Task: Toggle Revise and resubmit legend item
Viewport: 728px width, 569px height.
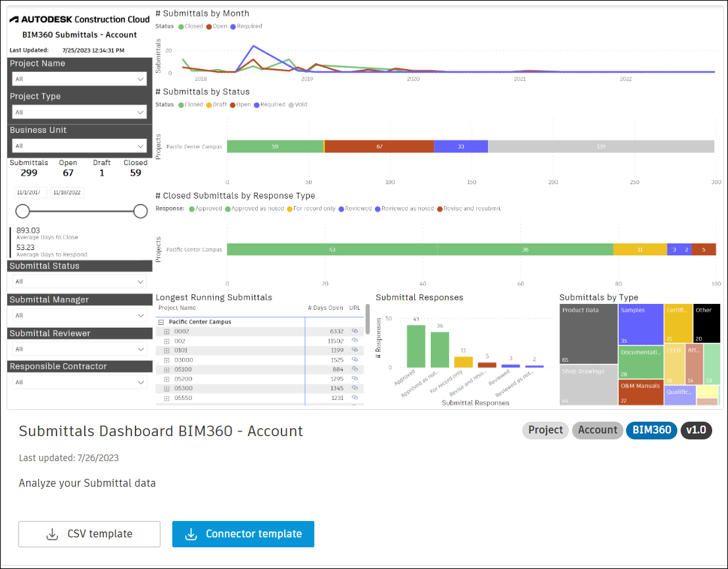Action: [x=469, y=209]
